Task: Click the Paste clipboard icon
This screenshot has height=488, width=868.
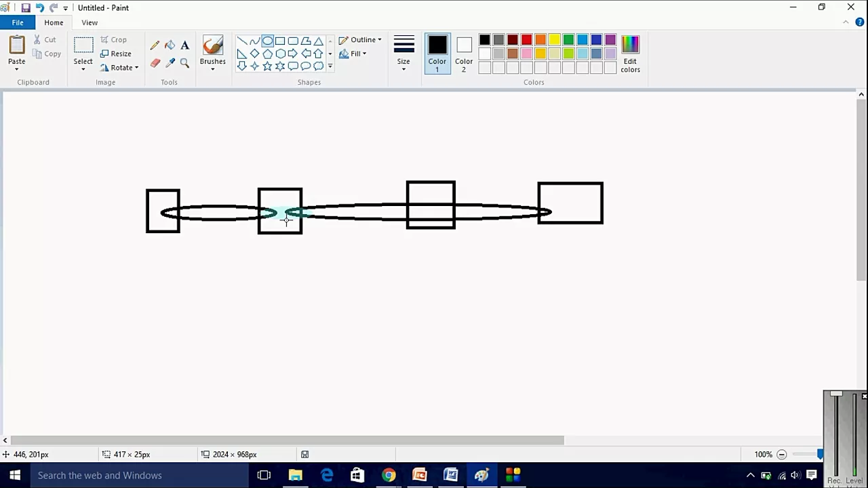Action: (16, 45)
